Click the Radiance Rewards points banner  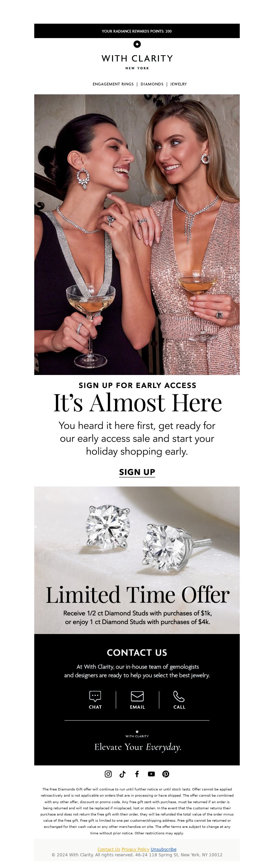pos(137,31)
